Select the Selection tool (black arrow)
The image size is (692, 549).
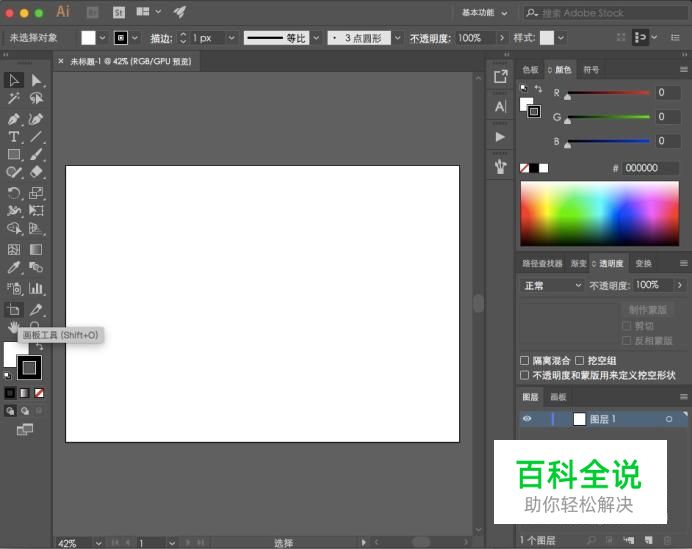[14, 80]
